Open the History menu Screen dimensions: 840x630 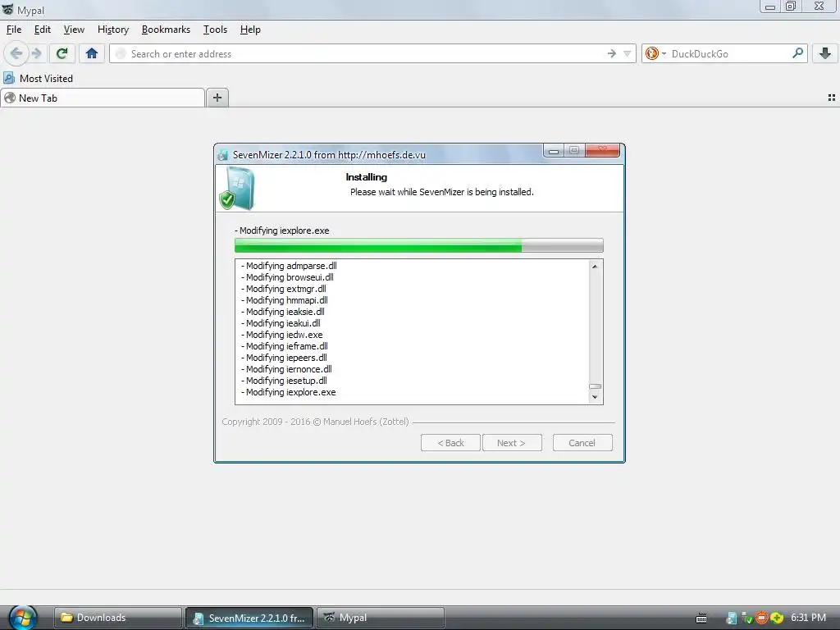113,30
